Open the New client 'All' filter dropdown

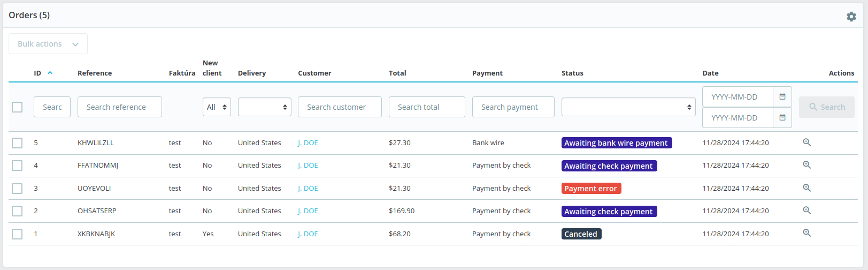coord(217,107)
